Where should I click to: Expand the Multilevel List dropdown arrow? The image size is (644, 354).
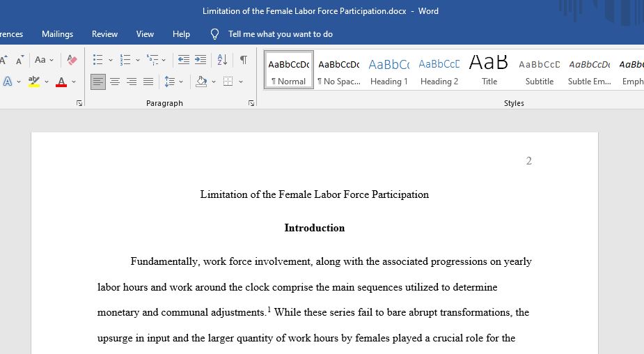point(164,61)
